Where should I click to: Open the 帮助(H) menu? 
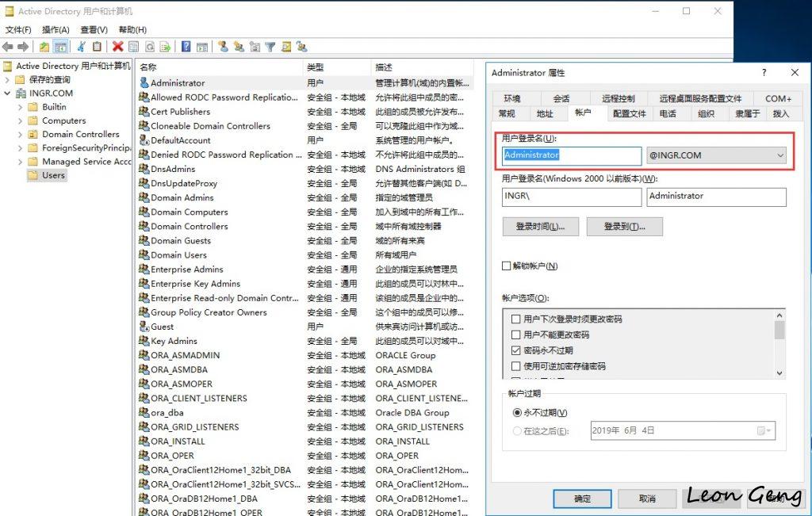click(132, 29)
